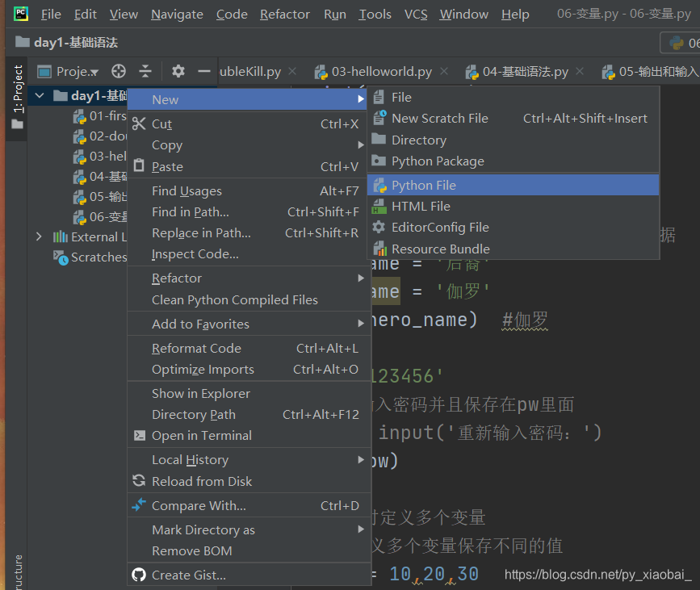The image size is (700, 590).
Task: Open the Navigate menu
Action: click(x=177, y=15)
